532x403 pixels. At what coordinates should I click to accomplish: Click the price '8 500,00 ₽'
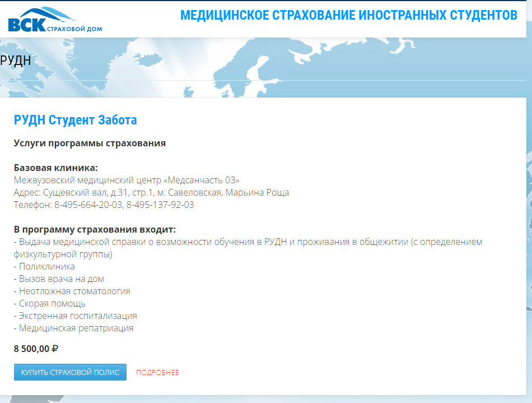point(36,349)
